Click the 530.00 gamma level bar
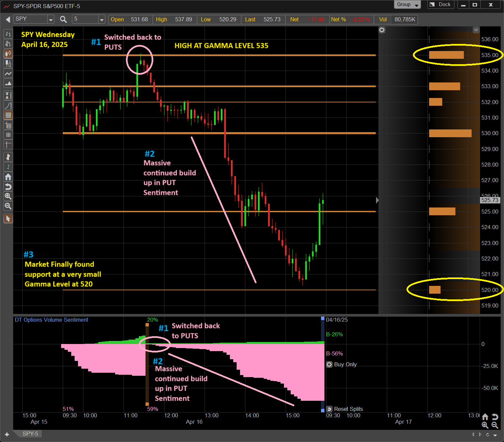Image resolution: width=504 pixels, height=442 pixels. point(450,133)
